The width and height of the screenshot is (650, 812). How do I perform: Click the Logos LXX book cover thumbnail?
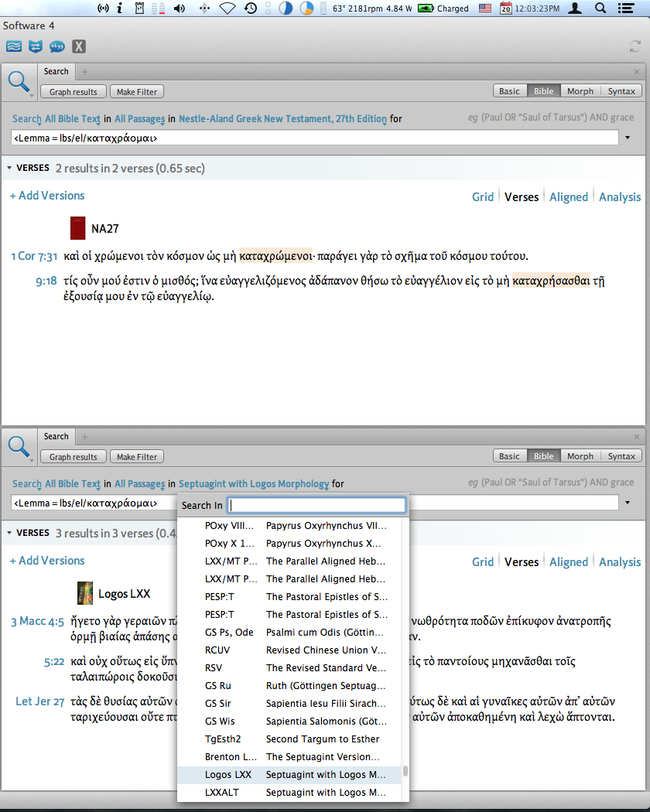pos(85,593)
